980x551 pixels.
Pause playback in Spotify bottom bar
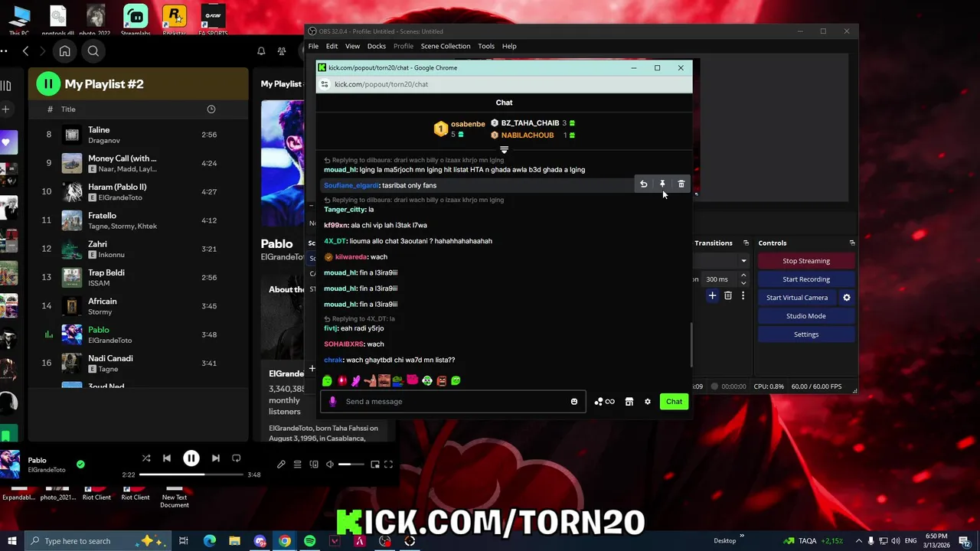coord(191,458)
